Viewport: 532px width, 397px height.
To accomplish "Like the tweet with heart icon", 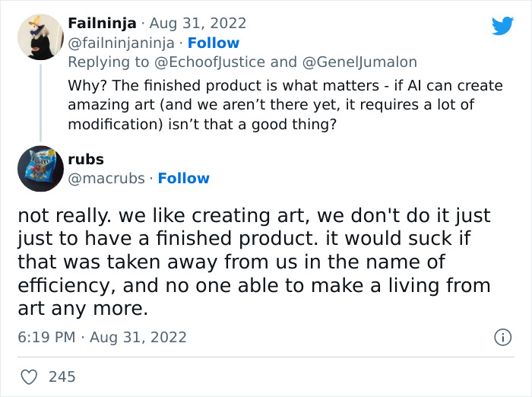I will click(x=28, y=376).
